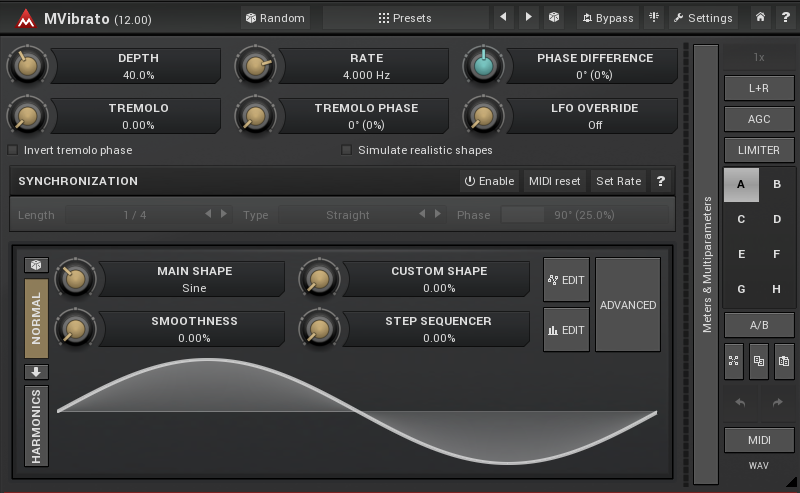
Task: Toggle the L+R channel mode button
Action: (759, 88)
